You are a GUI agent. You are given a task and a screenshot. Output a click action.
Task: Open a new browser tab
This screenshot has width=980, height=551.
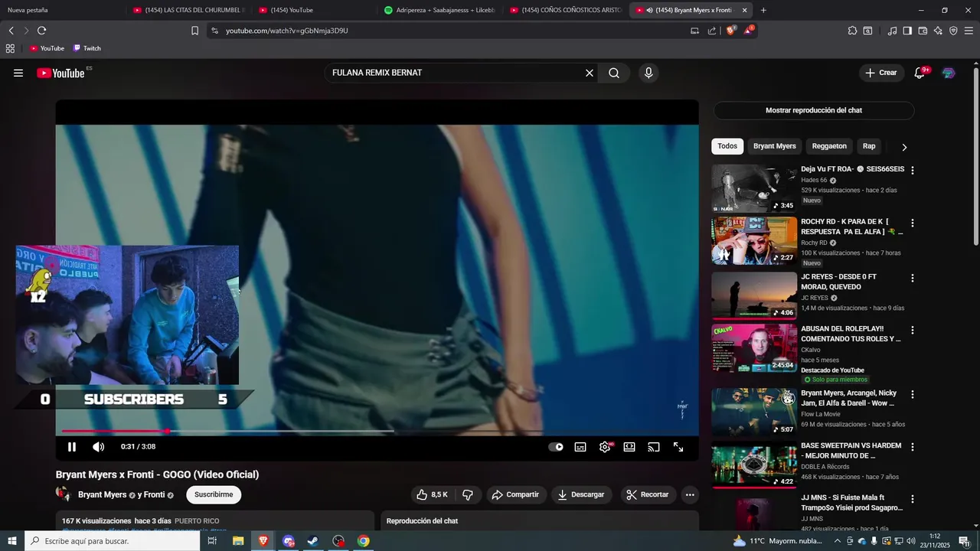click(x=763, y=10)
